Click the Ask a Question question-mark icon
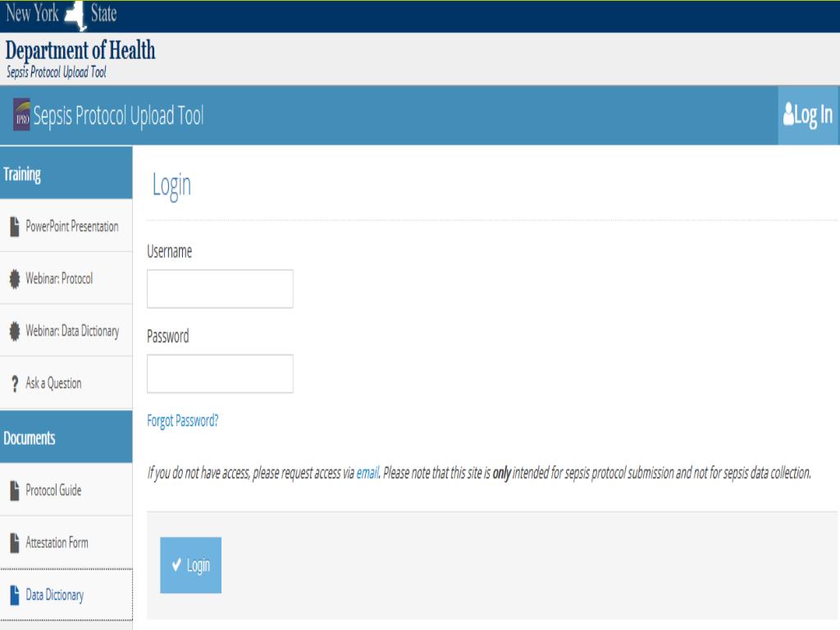840x630 pixels. click(15, 384)
